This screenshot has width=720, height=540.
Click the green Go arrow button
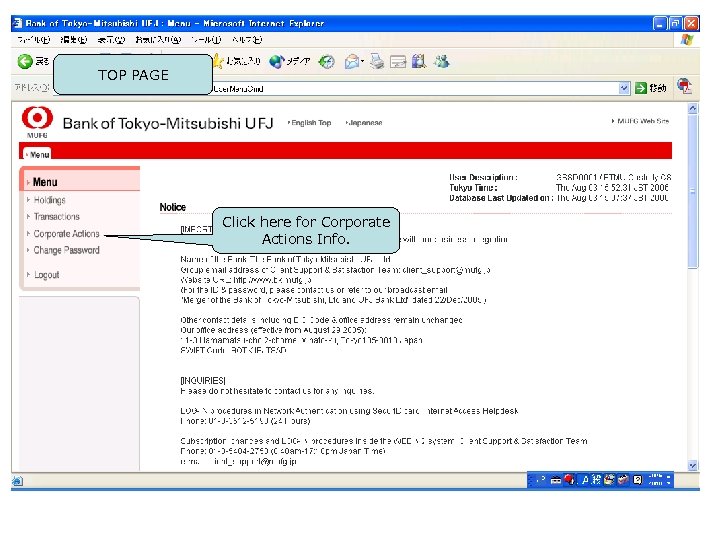[x=641, y=88]
